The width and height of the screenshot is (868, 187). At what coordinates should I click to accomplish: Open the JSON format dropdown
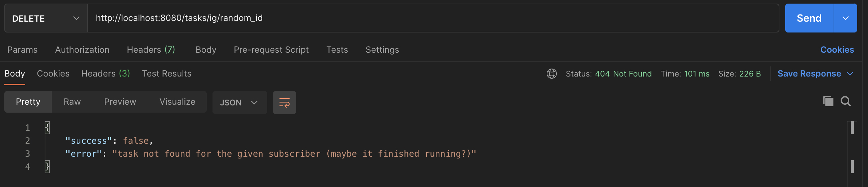click(x=239, y=103)
